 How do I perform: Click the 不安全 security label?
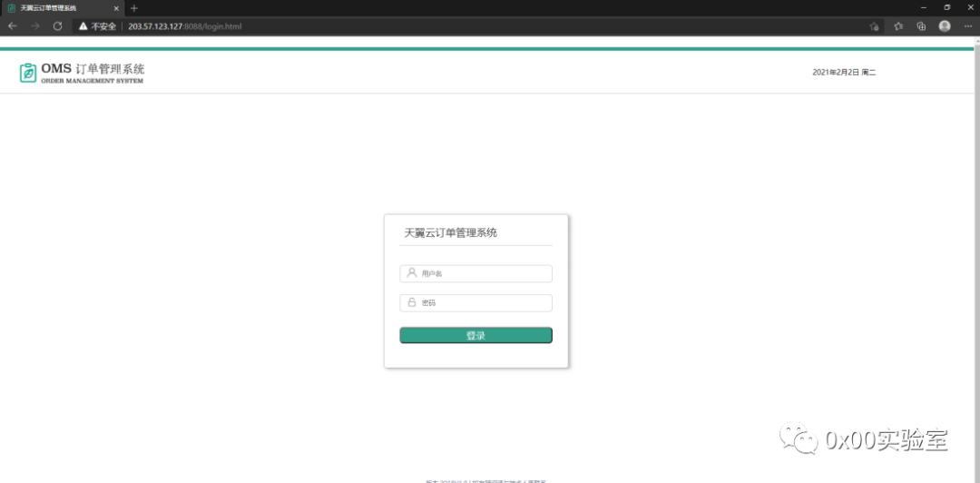click(103, 26)
